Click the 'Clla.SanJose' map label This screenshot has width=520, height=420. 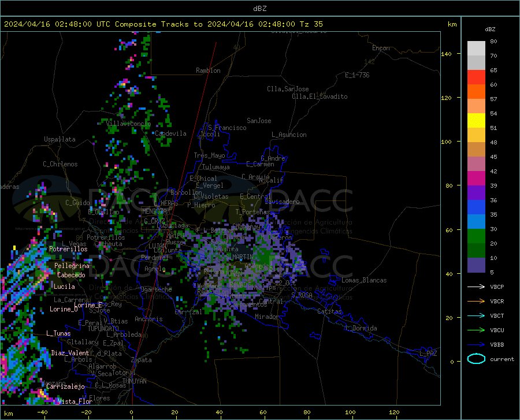tap(288, 89)
